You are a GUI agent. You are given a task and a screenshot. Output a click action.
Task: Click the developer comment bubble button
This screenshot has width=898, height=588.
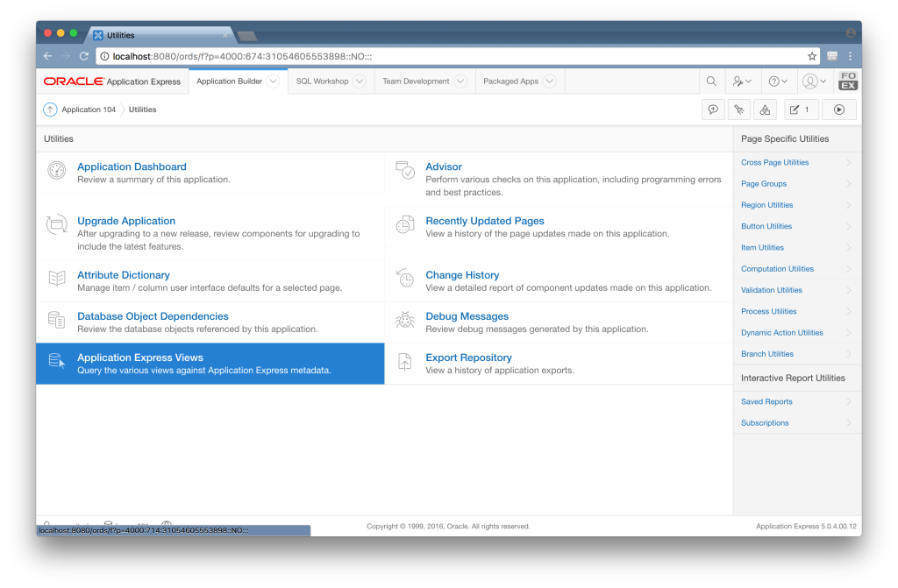[713, 110]
